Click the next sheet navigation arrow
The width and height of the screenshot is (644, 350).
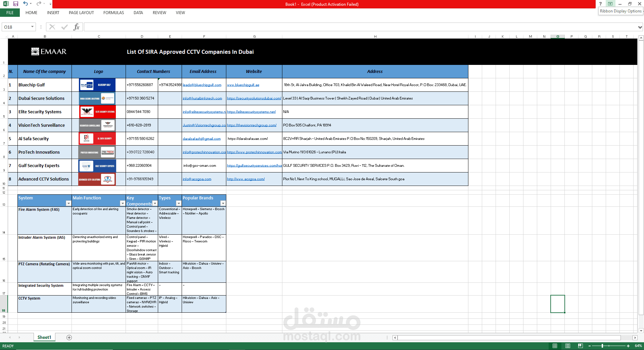pyautogui.click(x=19, y=337)
